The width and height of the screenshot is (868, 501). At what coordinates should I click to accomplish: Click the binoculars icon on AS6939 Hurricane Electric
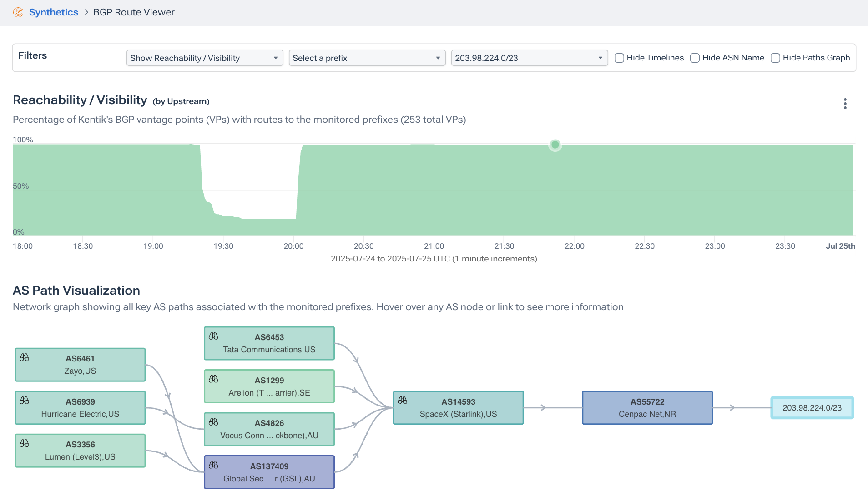point(25,401)
